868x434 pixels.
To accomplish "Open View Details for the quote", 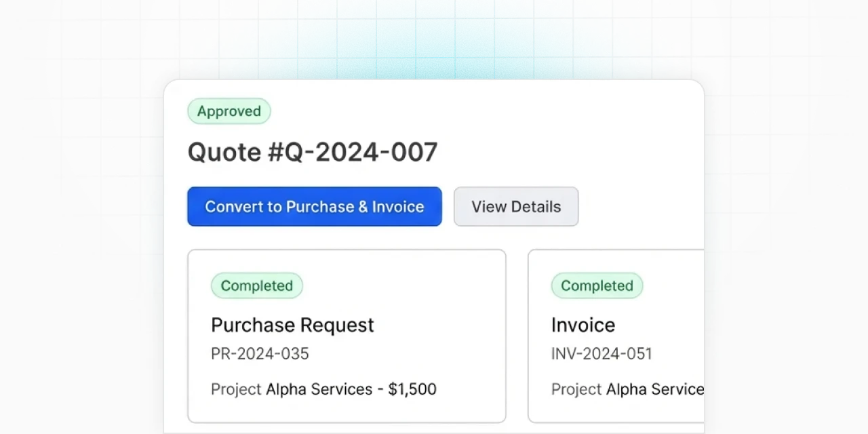I will click(516, 207).
